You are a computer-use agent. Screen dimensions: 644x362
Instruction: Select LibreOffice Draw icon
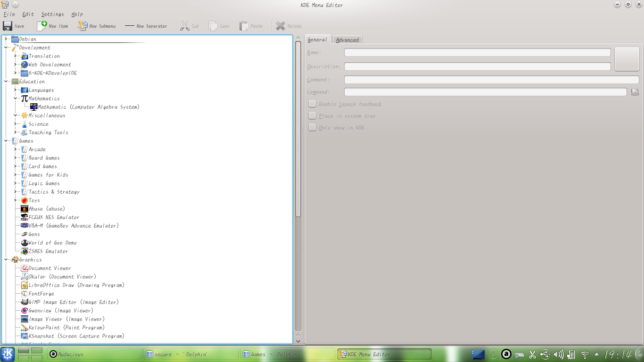point(25,285)
